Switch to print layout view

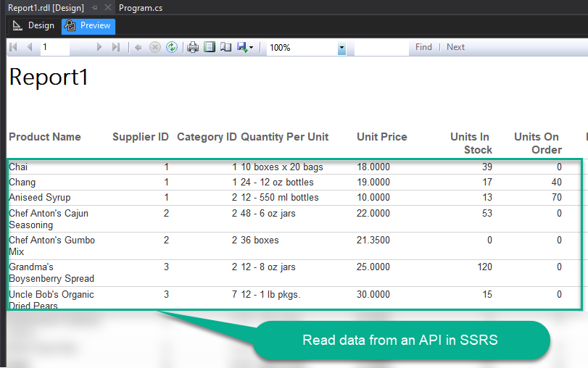(210, 47)
